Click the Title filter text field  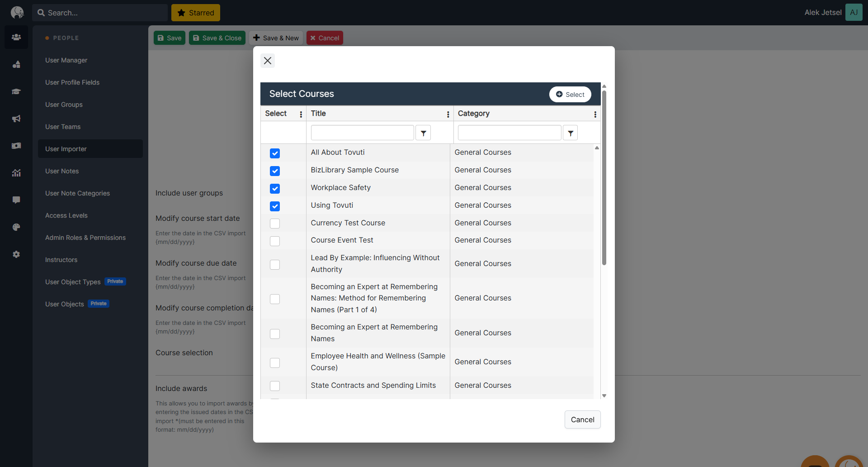tap(362, 133)
